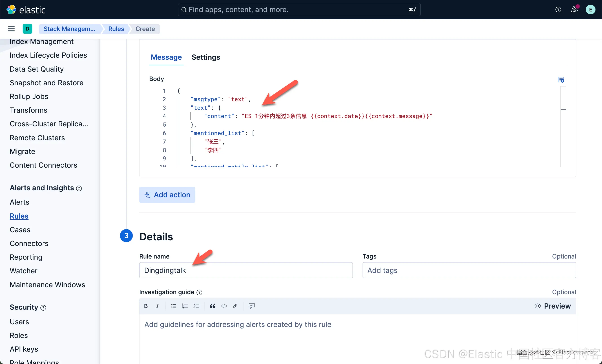
Task: Insert a task checklist
Action: click(196, 306)
